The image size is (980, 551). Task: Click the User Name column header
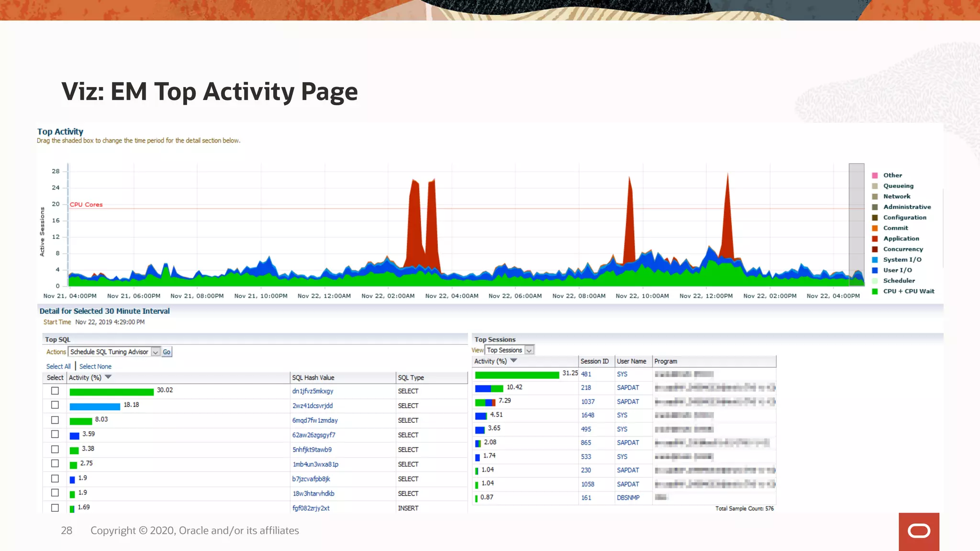pyautogui.click(x=634, y=361)
